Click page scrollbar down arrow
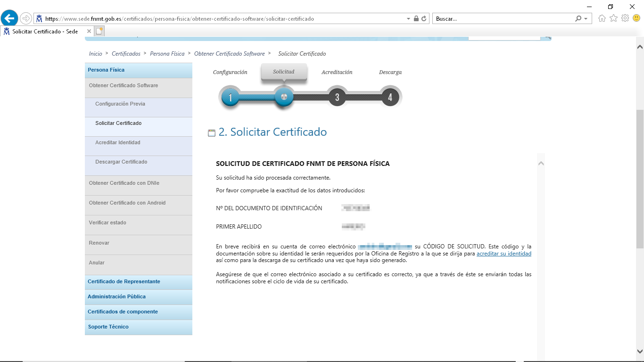This screenshot has width=644, height=362. click(x=640, y=351)
